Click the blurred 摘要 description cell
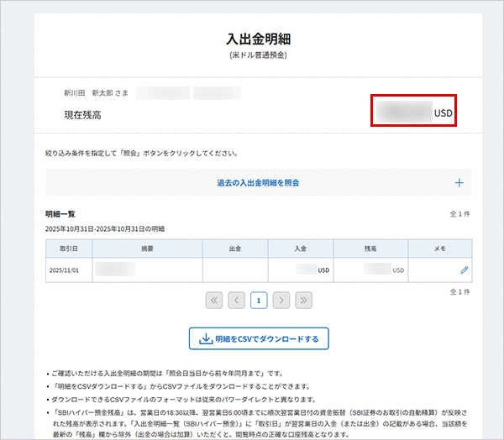This screenshot has width=504, height=440. pyautogui.click(x=115, y=269)
